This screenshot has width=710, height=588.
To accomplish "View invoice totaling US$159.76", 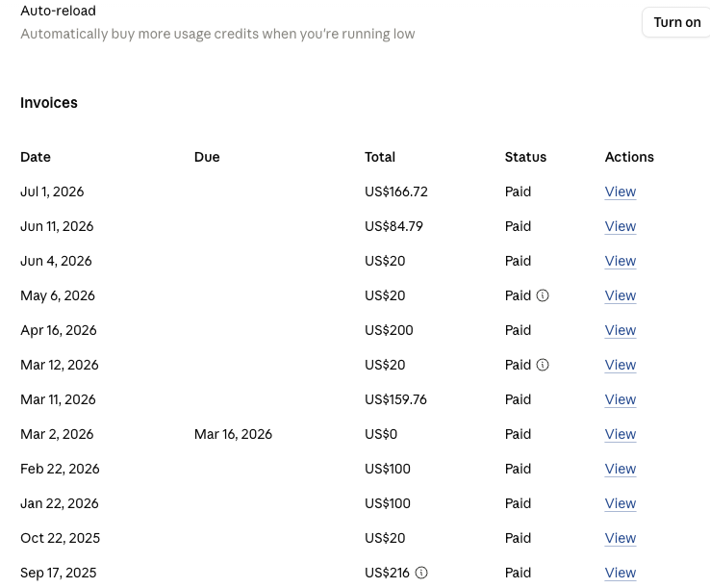I will point(621,399).
